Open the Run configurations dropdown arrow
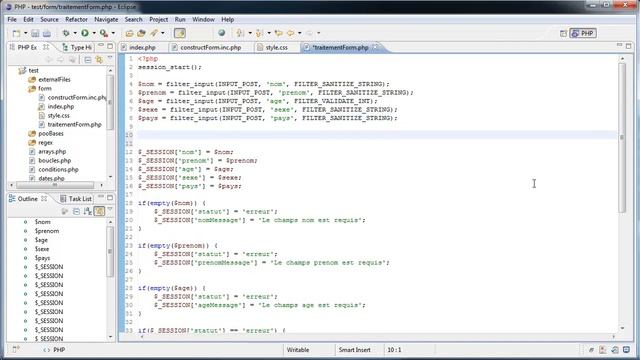The width and height of the screenshot is (640, 360). (94, 33)
